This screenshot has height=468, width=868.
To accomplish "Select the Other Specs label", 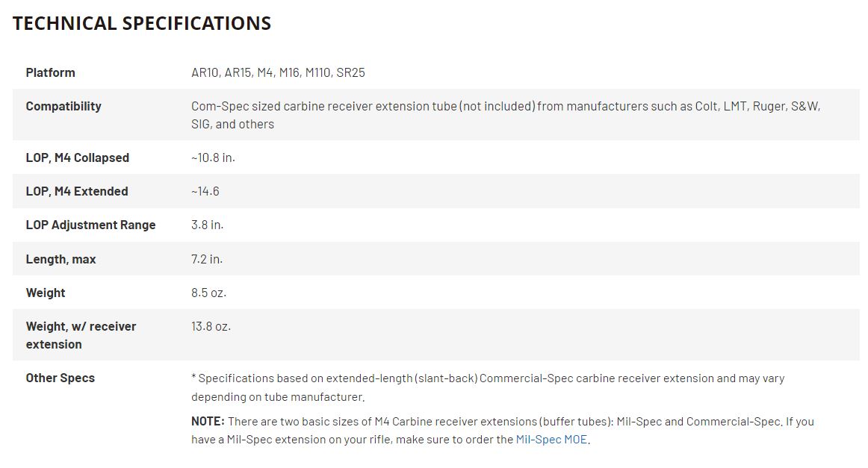I will click(x=61, y=378).
